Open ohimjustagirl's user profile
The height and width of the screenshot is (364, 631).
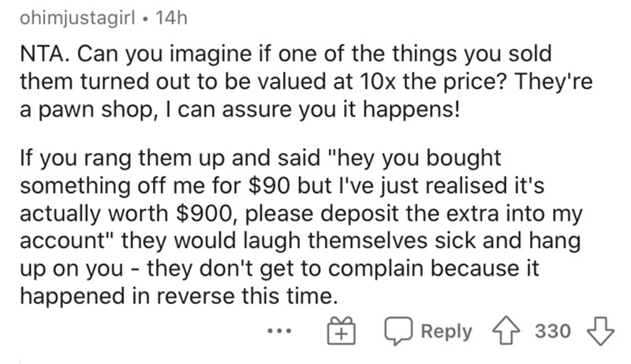[77, 18]
